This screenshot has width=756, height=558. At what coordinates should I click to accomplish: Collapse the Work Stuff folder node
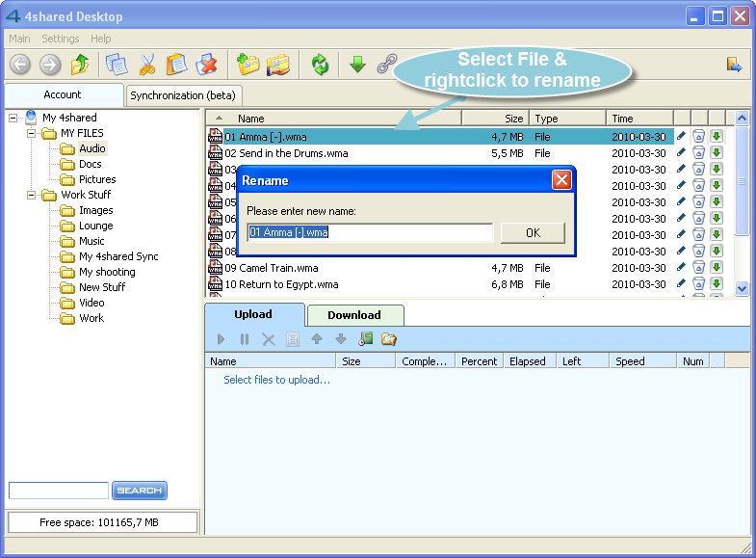pos(32,195)
